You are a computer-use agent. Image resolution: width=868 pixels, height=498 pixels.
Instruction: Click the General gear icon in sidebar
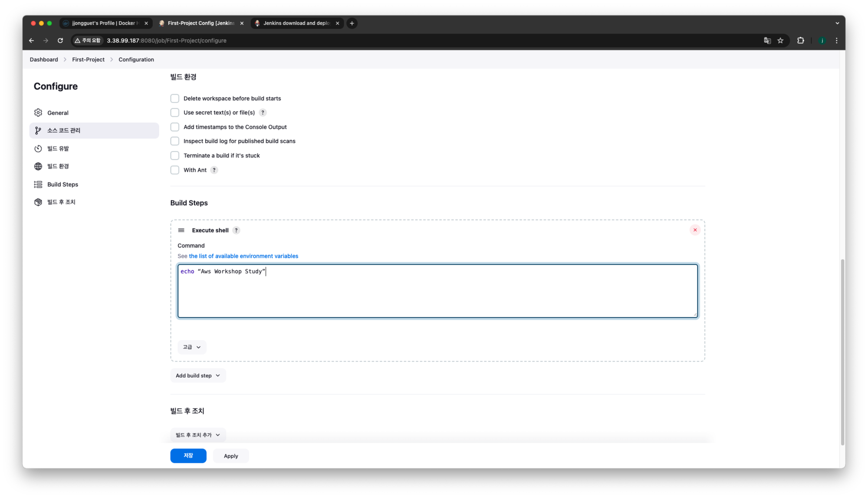38,113
